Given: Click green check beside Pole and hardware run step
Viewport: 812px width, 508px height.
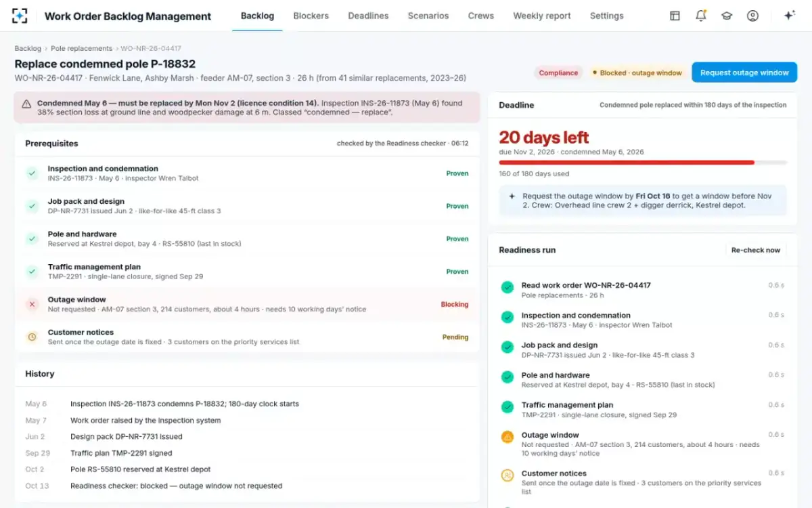Looking at the screenshot, I should pos(507,377).
